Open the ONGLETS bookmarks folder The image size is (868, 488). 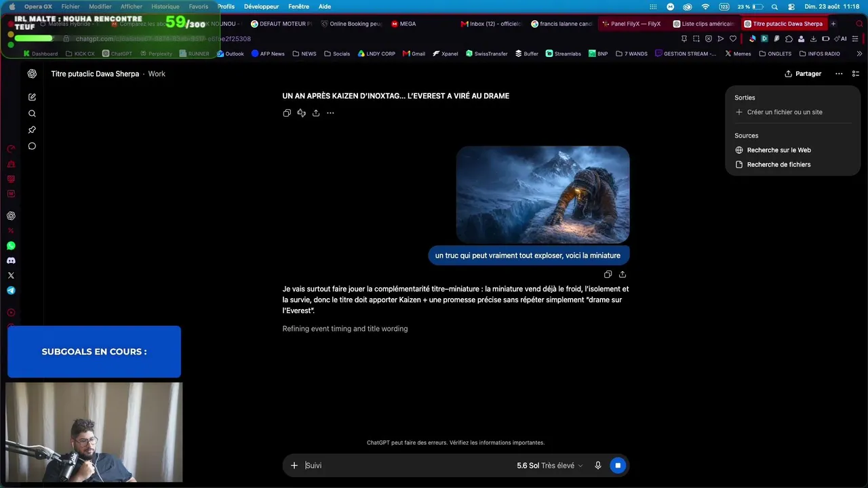(775, 54)
